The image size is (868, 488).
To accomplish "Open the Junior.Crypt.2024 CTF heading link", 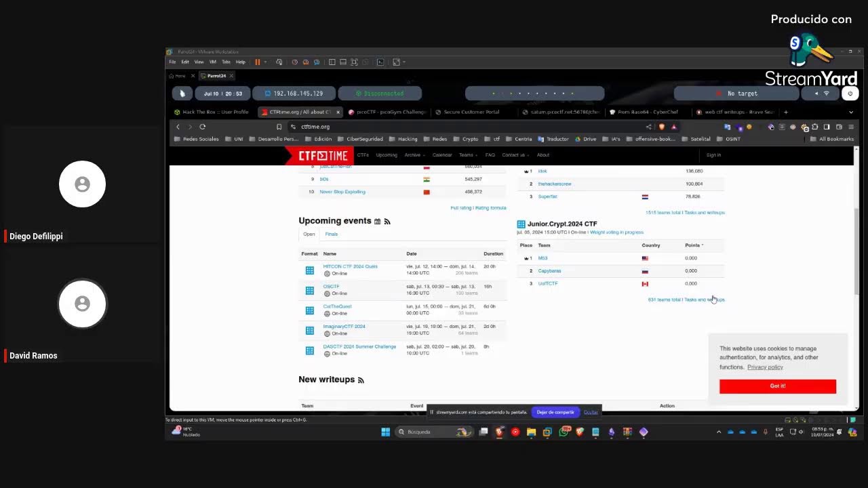I will point(562,224).
